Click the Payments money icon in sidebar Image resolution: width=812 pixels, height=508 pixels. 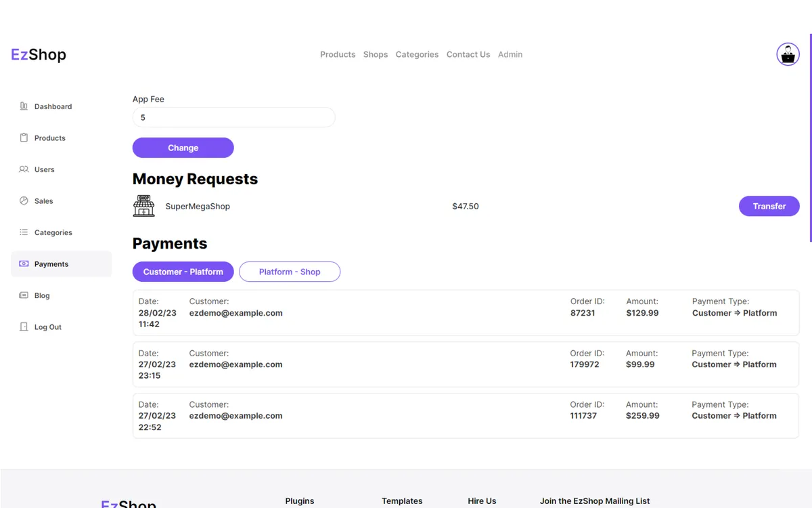pos(24,263)
